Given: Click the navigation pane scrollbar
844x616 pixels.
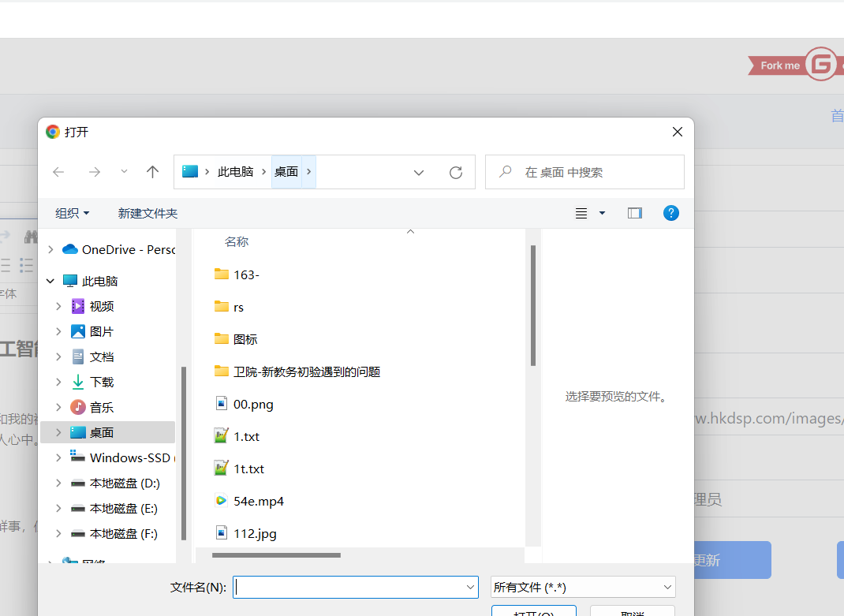Looking at the screenshot, I should (x=184, y=453).
